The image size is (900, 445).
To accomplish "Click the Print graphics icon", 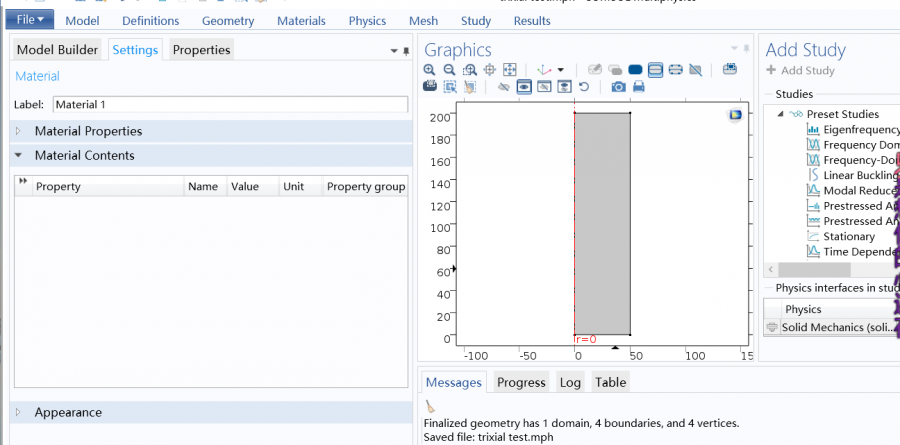I will [638, 87].
